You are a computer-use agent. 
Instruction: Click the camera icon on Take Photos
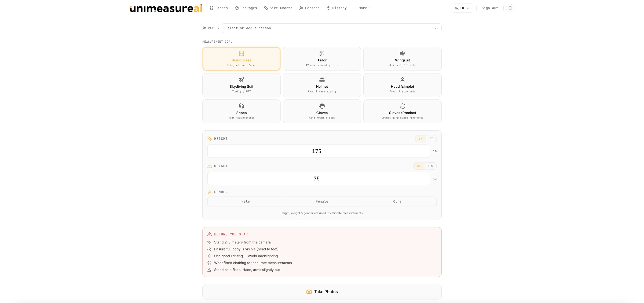(x=309, y=292)
